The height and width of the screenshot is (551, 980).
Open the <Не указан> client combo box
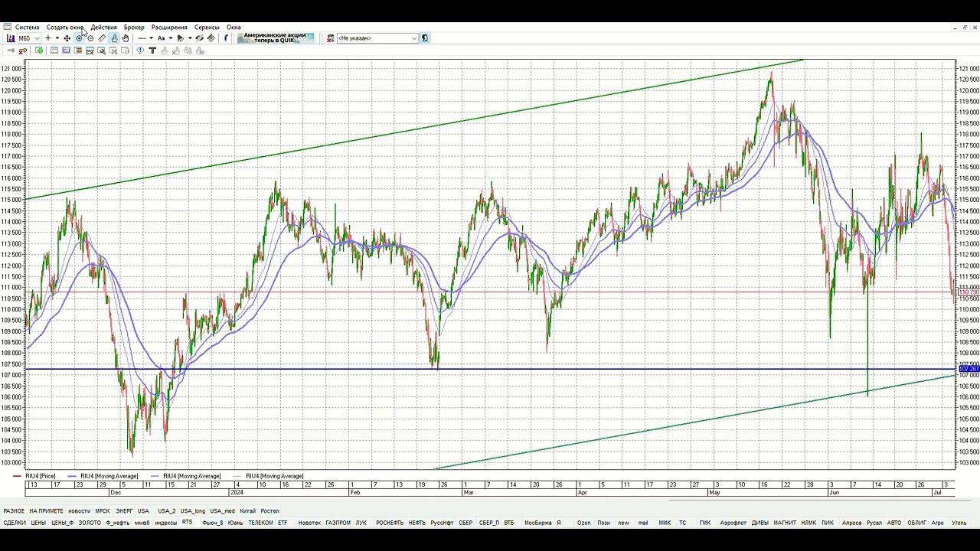coord(377,37)
